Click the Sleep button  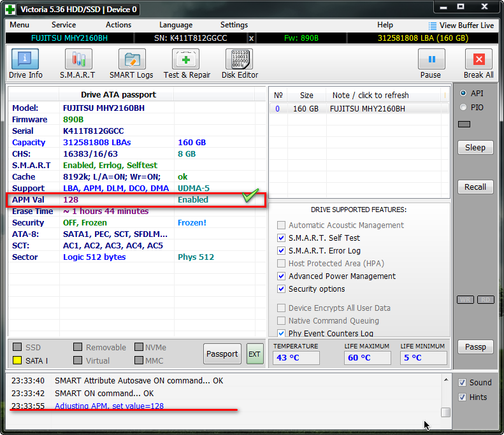click(x=475, y=148)
